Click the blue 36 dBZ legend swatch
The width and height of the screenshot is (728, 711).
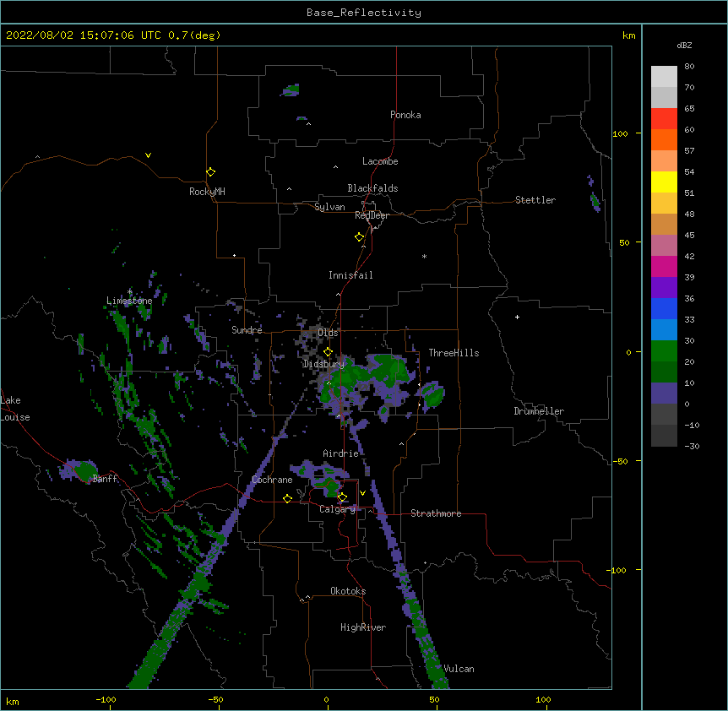point(664,308)
